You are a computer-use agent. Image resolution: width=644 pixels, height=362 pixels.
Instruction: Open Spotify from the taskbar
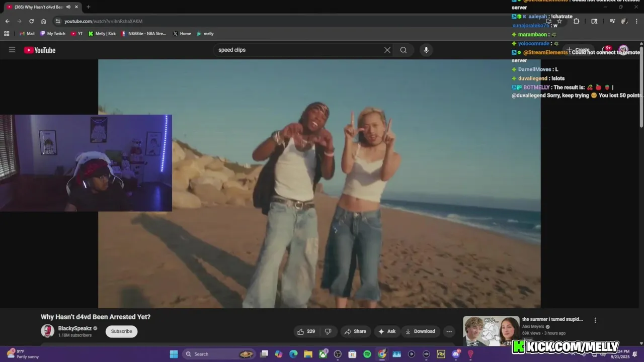point(367,354)
